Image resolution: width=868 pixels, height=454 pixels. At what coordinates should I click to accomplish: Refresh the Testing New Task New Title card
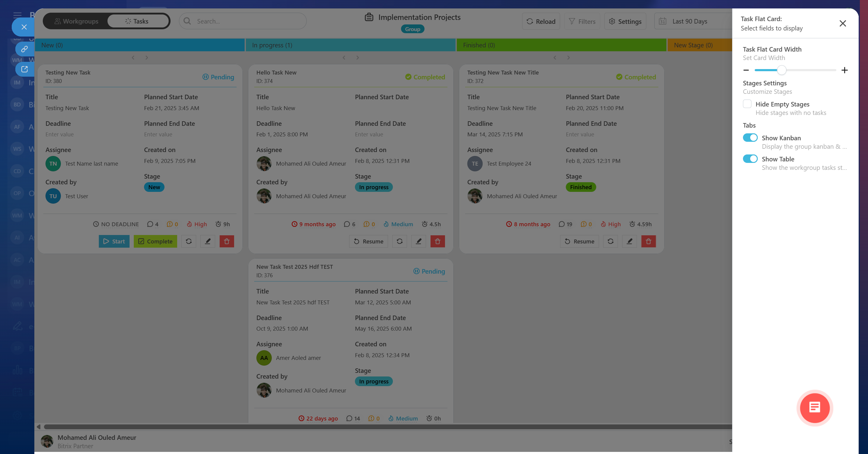pos(610,241)
